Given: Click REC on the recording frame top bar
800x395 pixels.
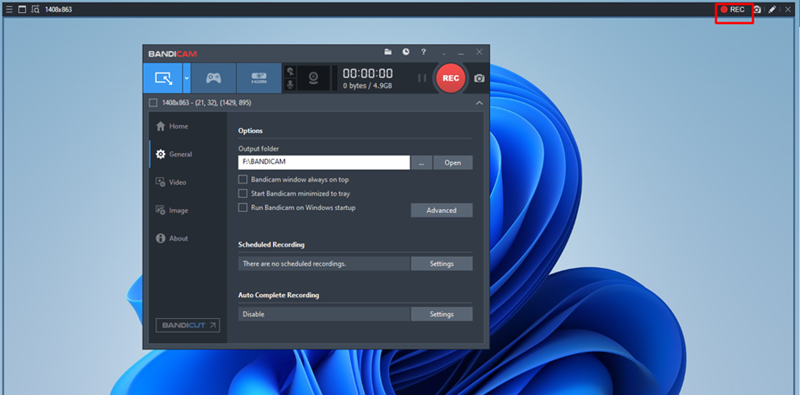Looking at the screenshot, I should click(733, 9).
